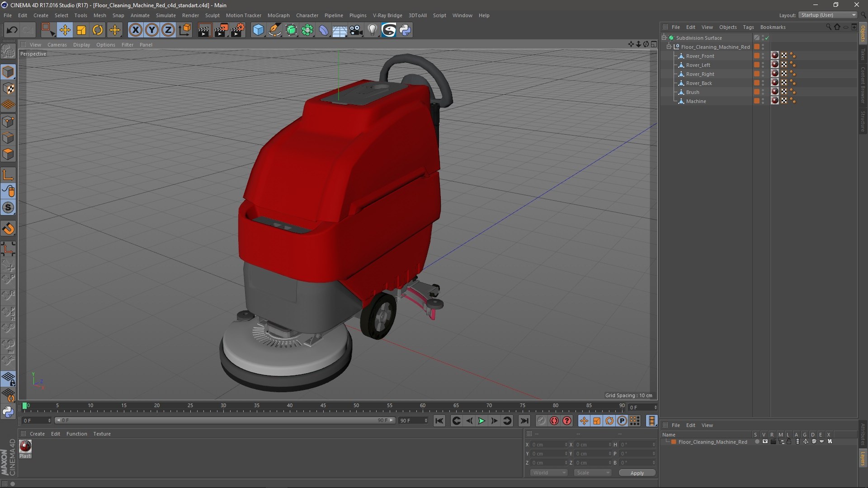The width and height of the screenshot is (868, 488).
Task: Add a Floor environment object
Action: [x=340, y=30]
